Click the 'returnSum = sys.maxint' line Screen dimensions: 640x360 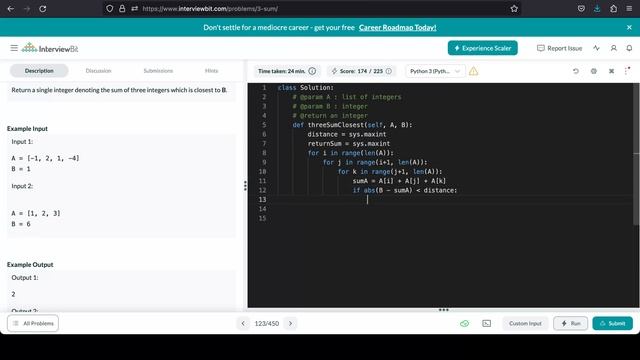349,144
